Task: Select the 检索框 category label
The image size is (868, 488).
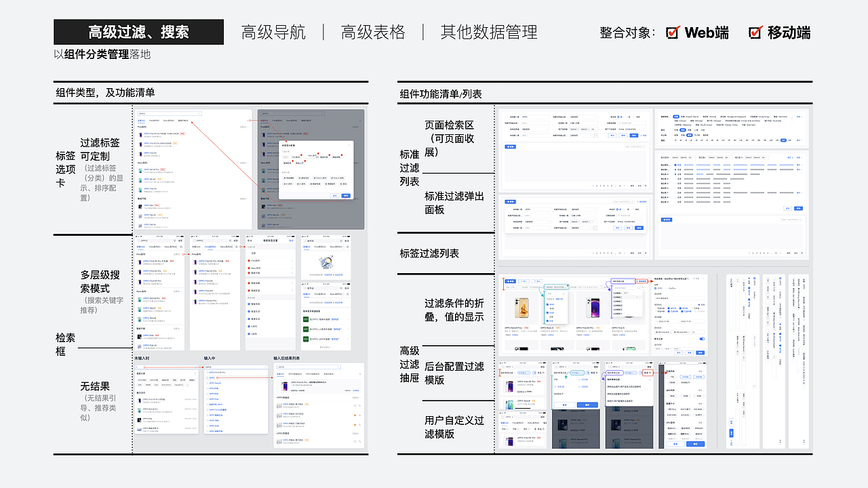Action: coord(66,344)
